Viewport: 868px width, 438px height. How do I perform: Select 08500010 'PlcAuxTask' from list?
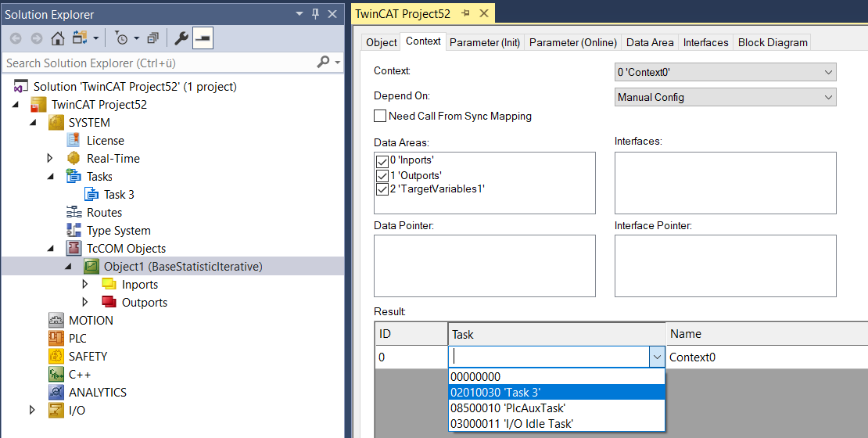pyautogui.click(x=556, y=408)
